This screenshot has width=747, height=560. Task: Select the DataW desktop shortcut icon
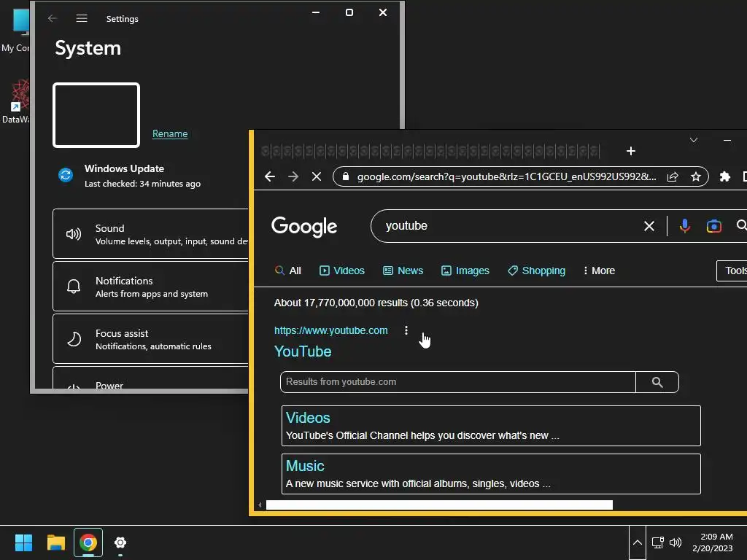click(16, 102)
